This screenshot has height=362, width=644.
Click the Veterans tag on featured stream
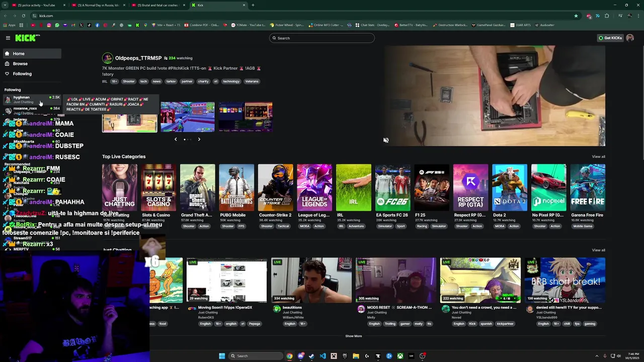[252, 81]
